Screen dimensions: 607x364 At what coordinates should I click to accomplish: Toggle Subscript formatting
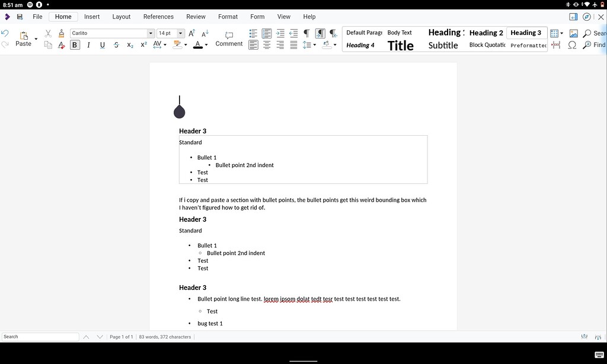(130, 45)
